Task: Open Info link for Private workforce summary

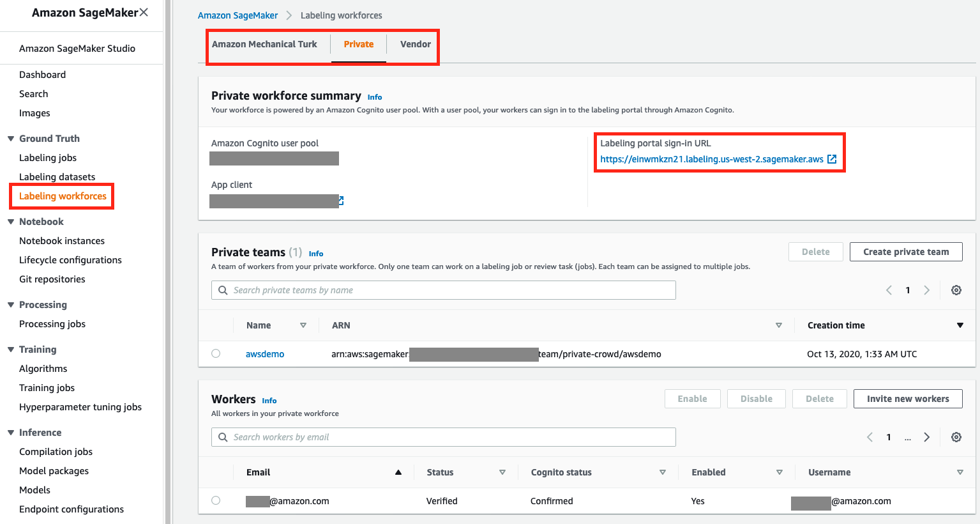Action: (375, 97)
